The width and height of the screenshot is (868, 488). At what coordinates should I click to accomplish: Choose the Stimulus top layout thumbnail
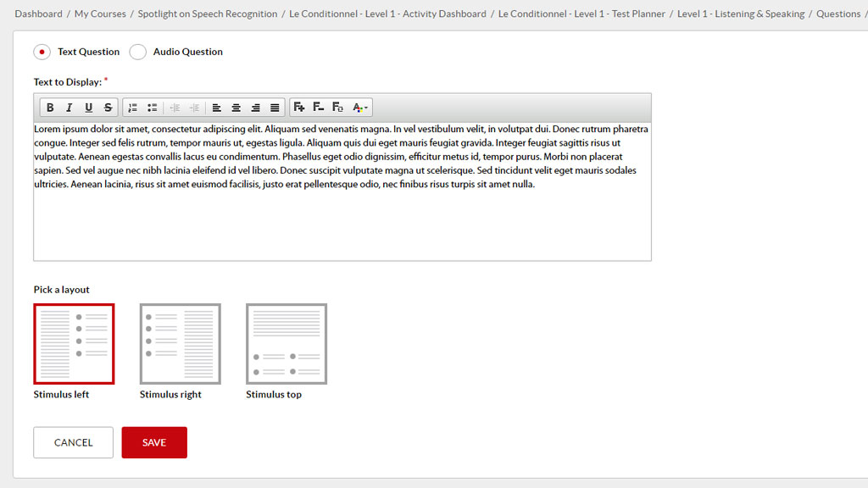[287, 344]
